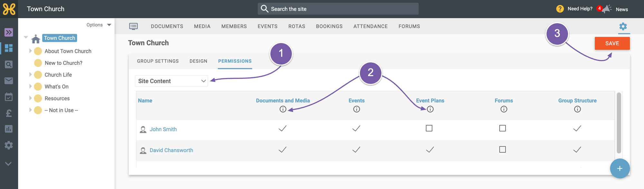Open the Members menu
The width and height of the screenshot is (644, 189).
[x=234, y=26]
